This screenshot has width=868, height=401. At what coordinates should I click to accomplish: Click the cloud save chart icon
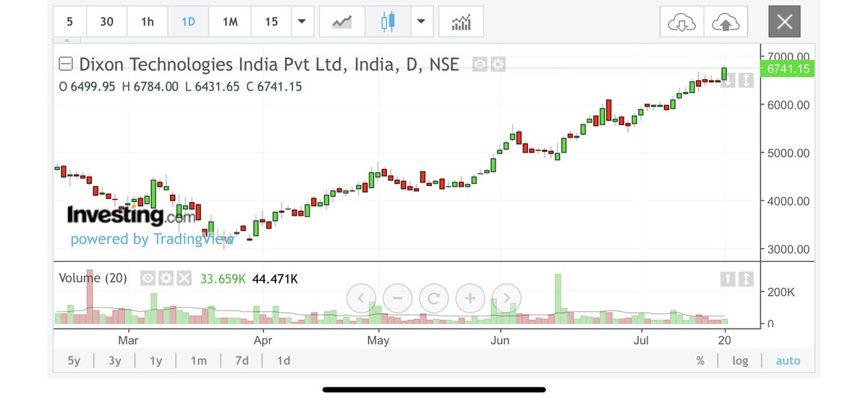point(726,22)
